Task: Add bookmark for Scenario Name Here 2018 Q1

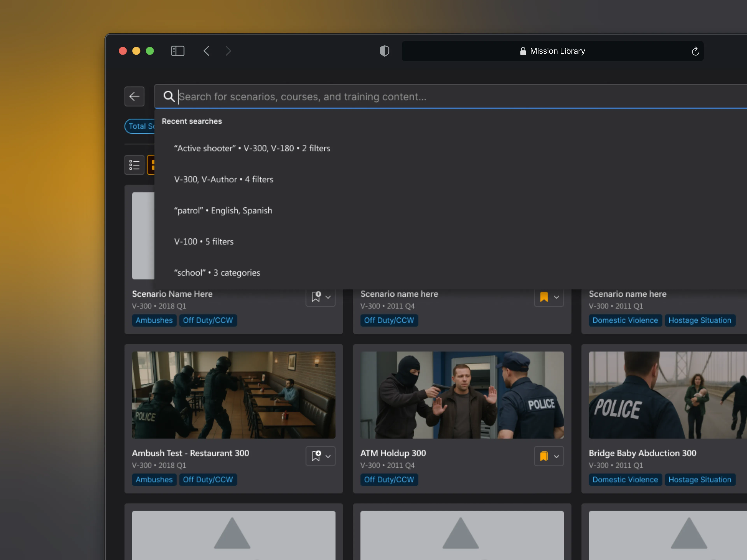Action: [x=316, y=297]
